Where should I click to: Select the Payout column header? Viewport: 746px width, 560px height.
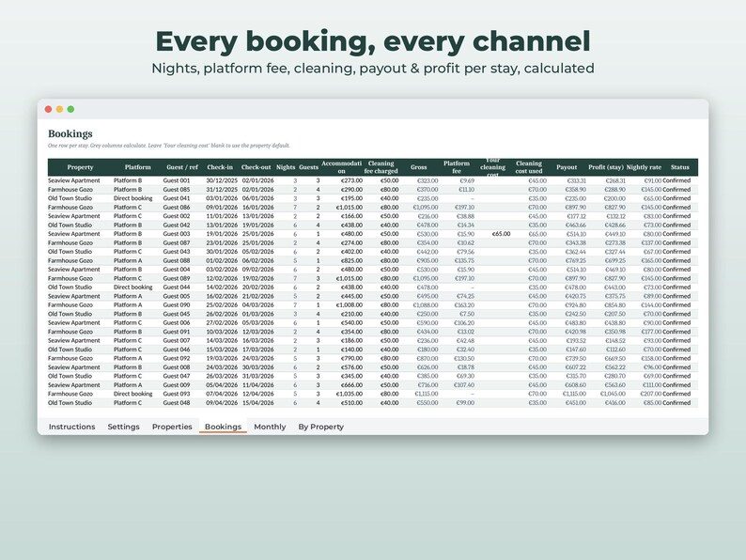point(567,167)
